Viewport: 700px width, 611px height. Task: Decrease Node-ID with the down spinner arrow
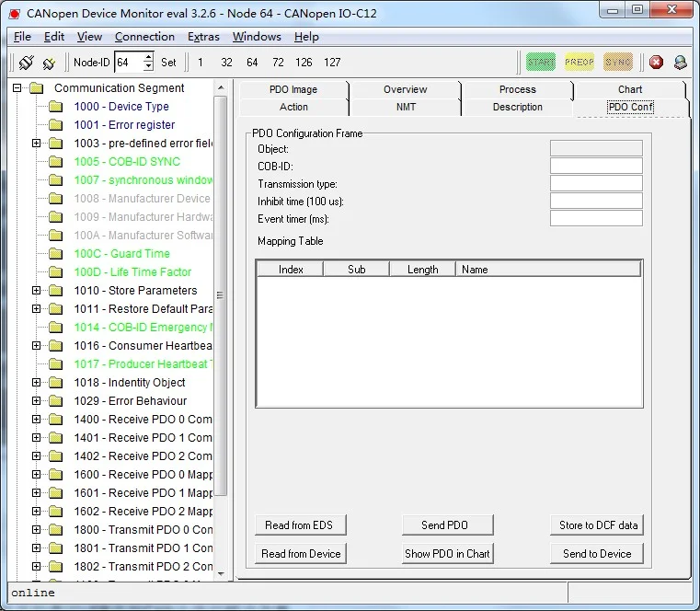point(148,66)
